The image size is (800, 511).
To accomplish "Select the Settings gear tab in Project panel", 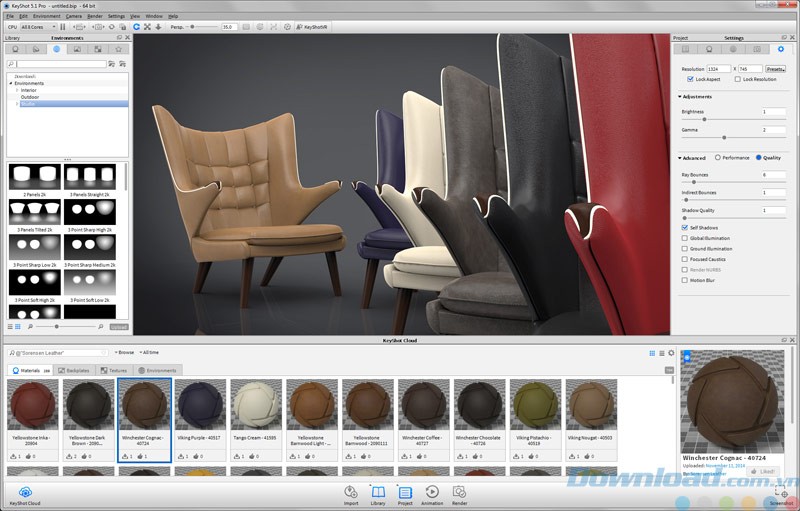I will coord(781,48).
